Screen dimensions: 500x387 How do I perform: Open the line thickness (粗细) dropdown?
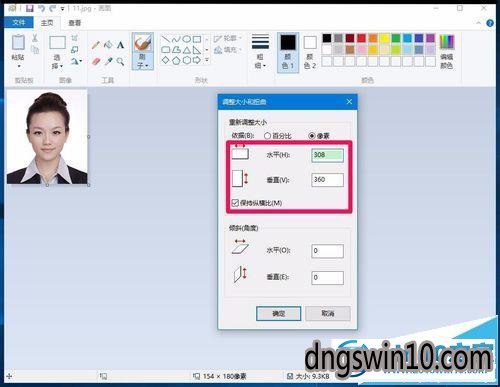coord(260,51)
